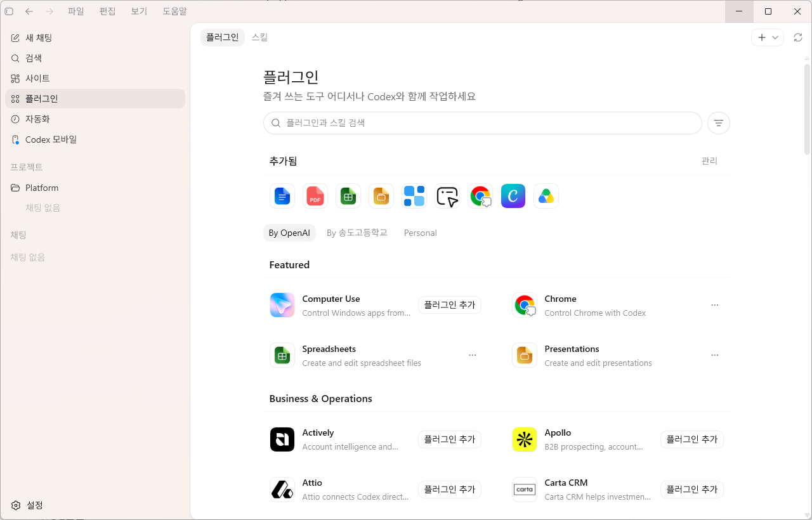Click the Computer Use plugin icon
Image resolution: width=812 pixels, height=520 pixels.
(282, 305)
